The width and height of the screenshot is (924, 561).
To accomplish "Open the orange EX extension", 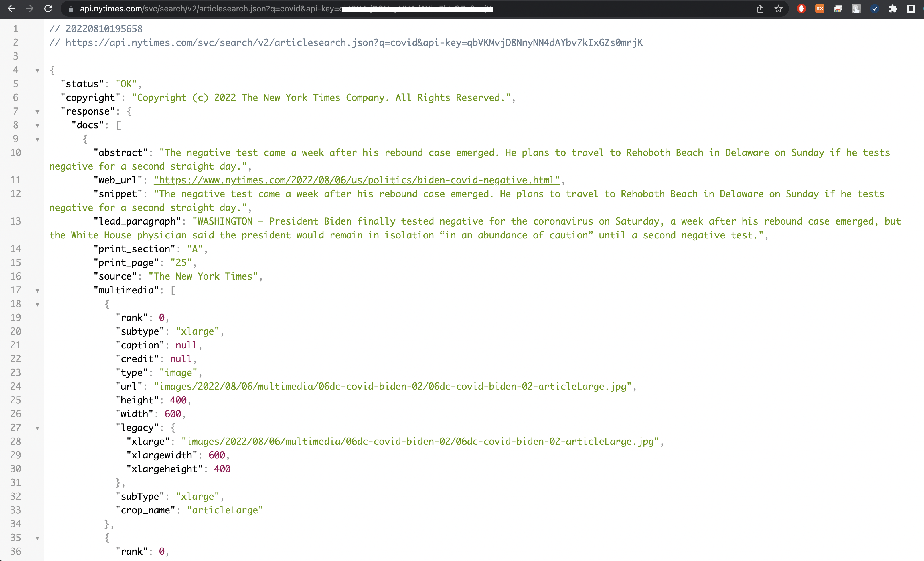I will click(x=820, y=9).
